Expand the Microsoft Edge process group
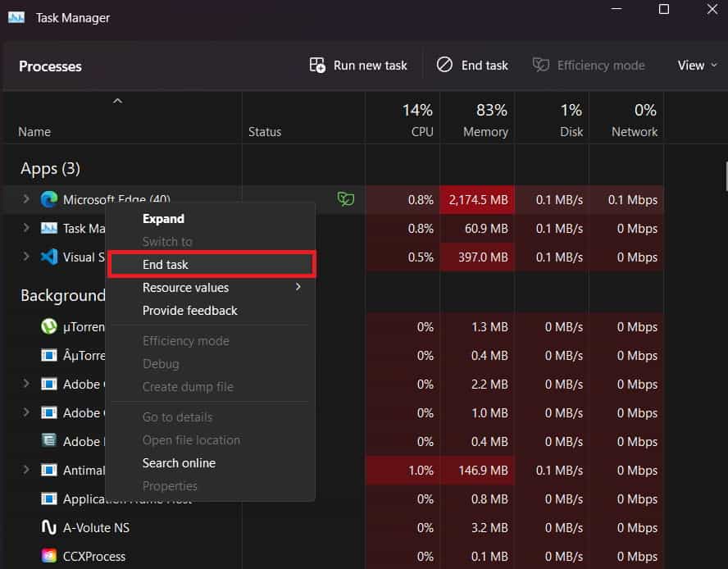 click(x=25, y=199)
